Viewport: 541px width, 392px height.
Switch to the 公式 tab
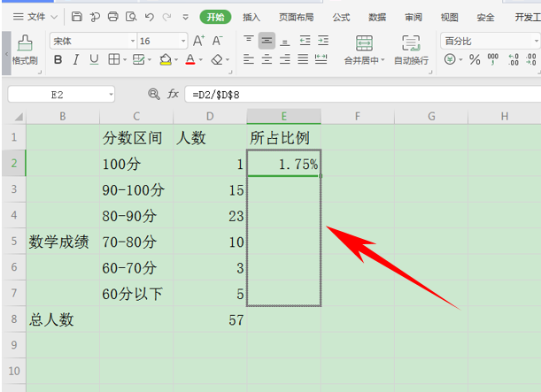pos(341,17)
